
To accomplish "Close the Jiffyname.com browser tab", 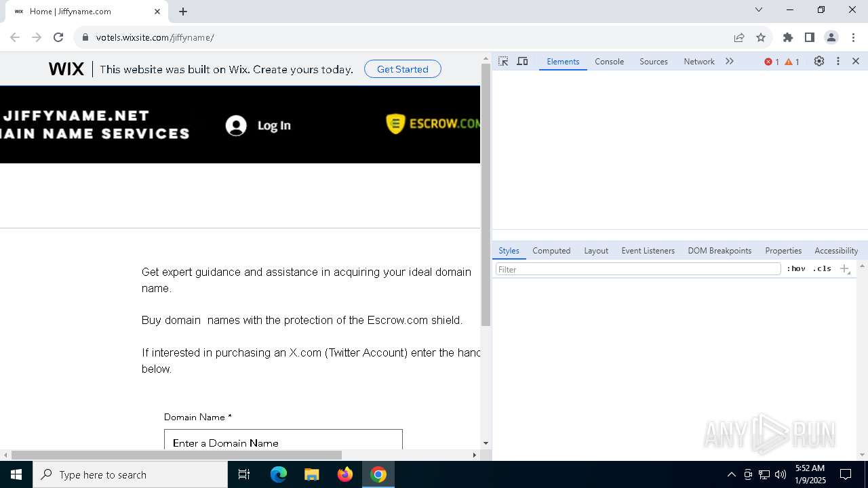I will [157, 12].
